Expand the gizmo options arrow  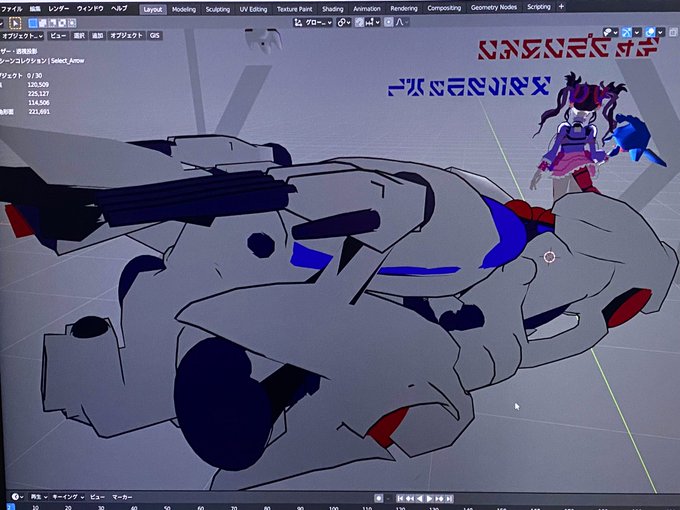(x=637, y=33)
